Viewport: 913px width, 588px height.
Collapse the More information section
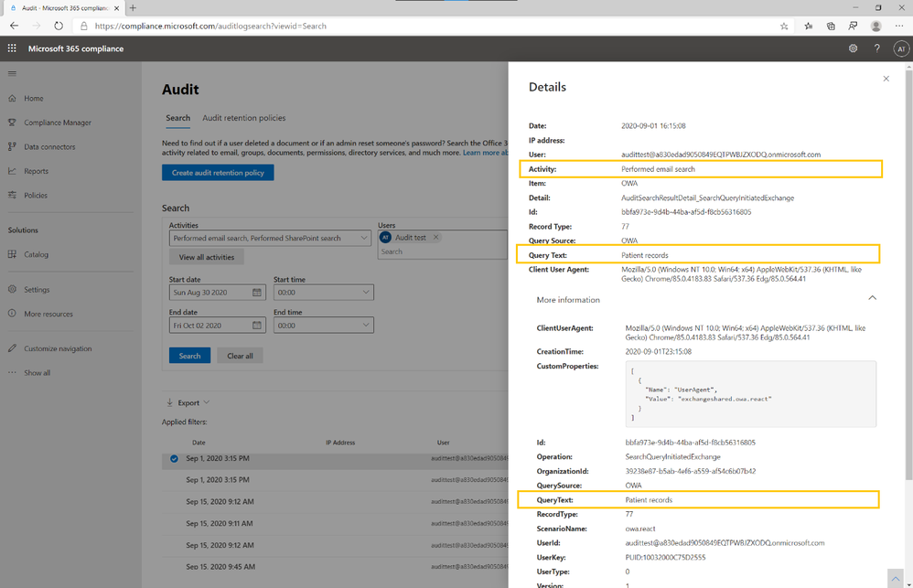(x=872, y=298)
